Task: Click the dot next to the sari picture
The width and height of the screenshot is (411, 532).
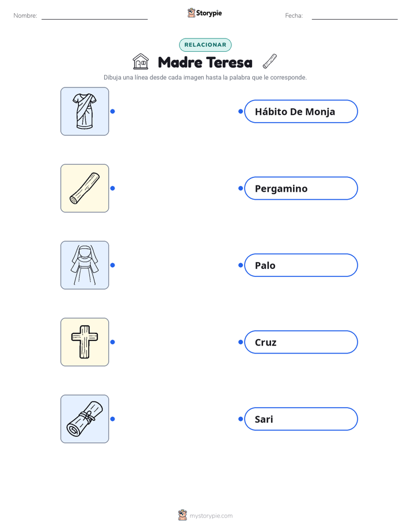Action: [x=113, y=111]
